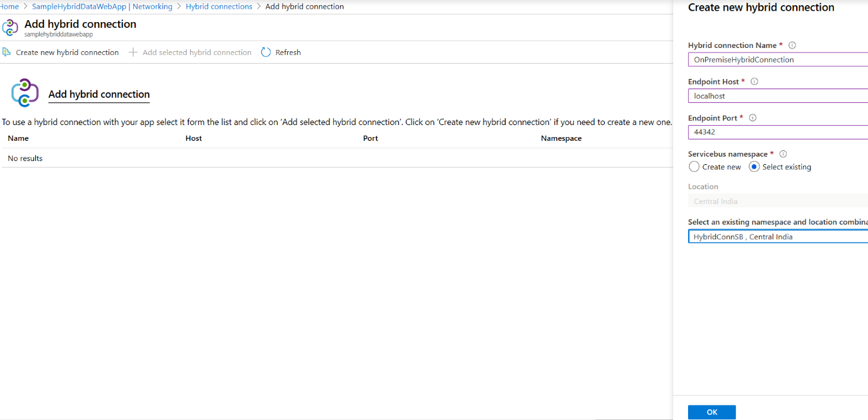868x420 pixels.
Task: Edit the Endpoint Host field localhost
Action: point(778,96)
